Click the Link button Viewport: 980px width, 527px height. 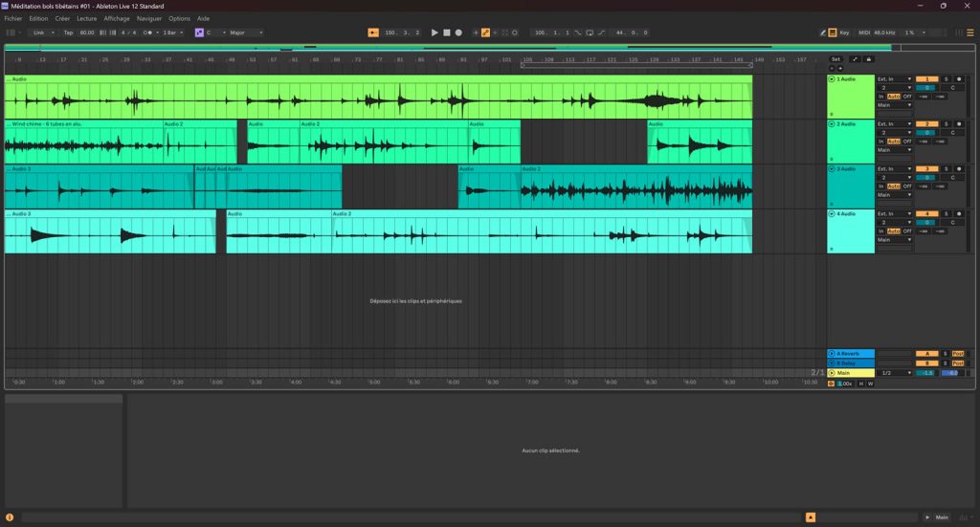pyautogui.click(x=38, y=33)
